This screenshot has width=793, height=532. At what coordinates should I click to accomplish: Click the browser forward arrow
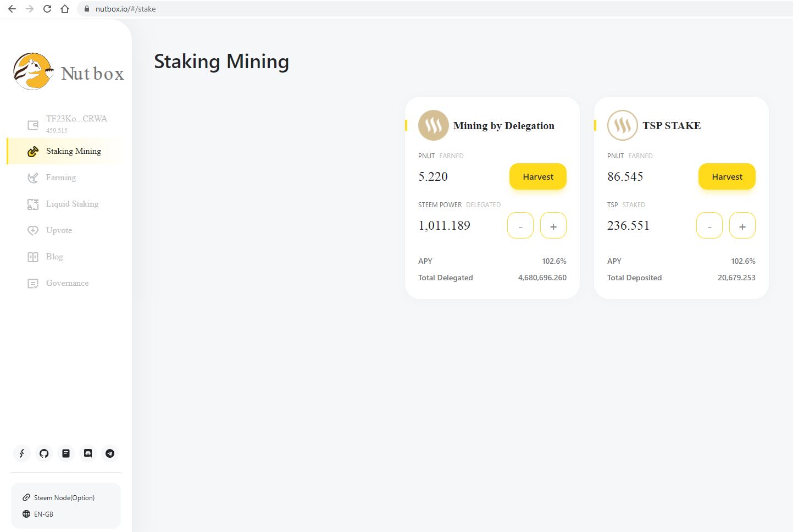[30, 9]
